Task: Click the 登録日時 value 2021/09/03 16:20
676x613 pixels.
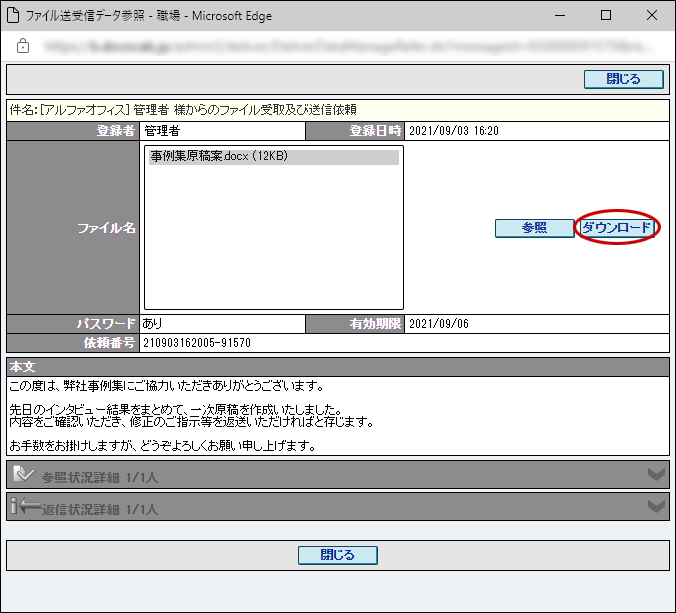Action: point(453,131)
